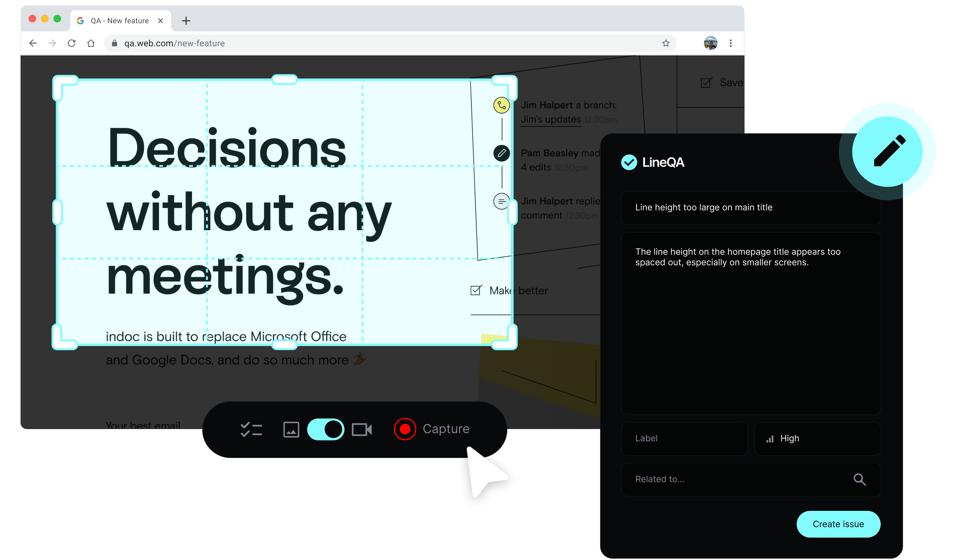Click the '4 edits' activity text

pyautogui.click(x=536, y=167)
